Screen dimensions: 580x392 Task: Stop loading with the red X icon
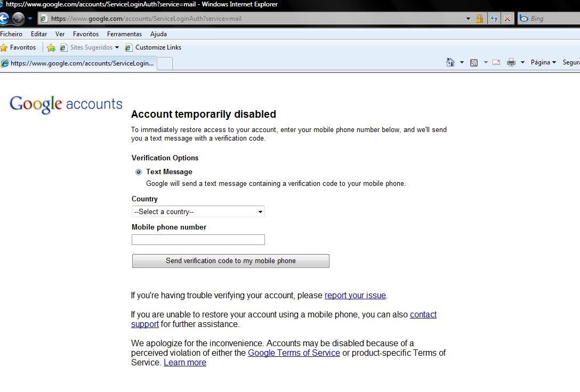[x=507, y=19]
